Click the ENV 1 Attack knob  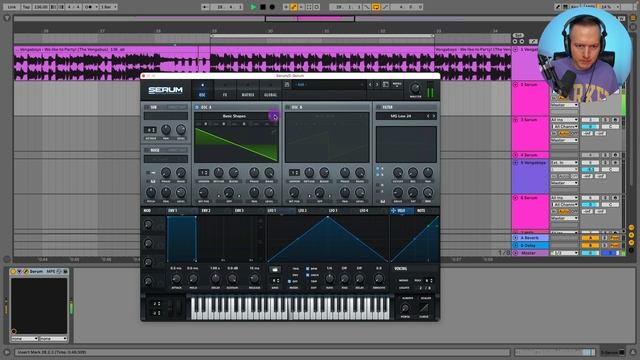[x=176, y=279]
